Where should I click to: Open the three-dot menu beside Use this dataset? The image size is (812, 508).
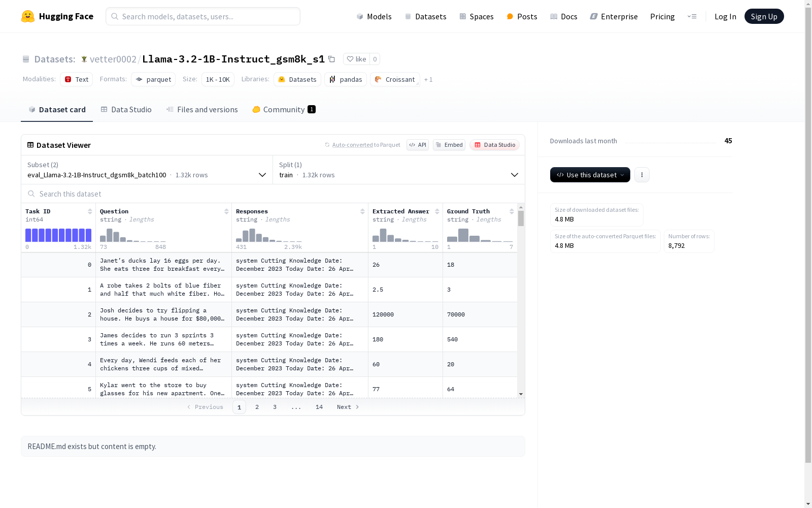coord(642,175)
